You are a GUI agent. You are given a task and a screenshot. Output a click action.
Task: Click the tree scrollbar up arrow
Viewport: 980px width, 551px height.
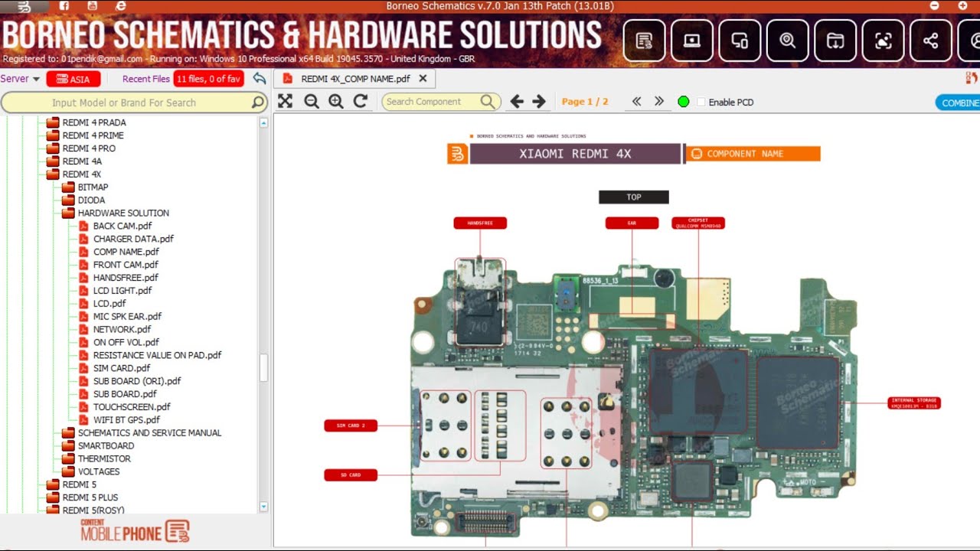[263, 122]
